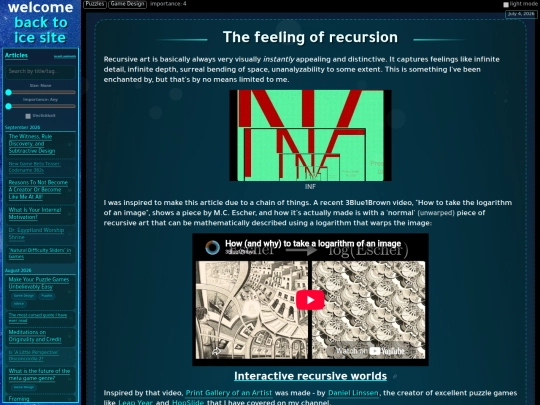Expand The Witness article entry marker

tap(70, 144)
